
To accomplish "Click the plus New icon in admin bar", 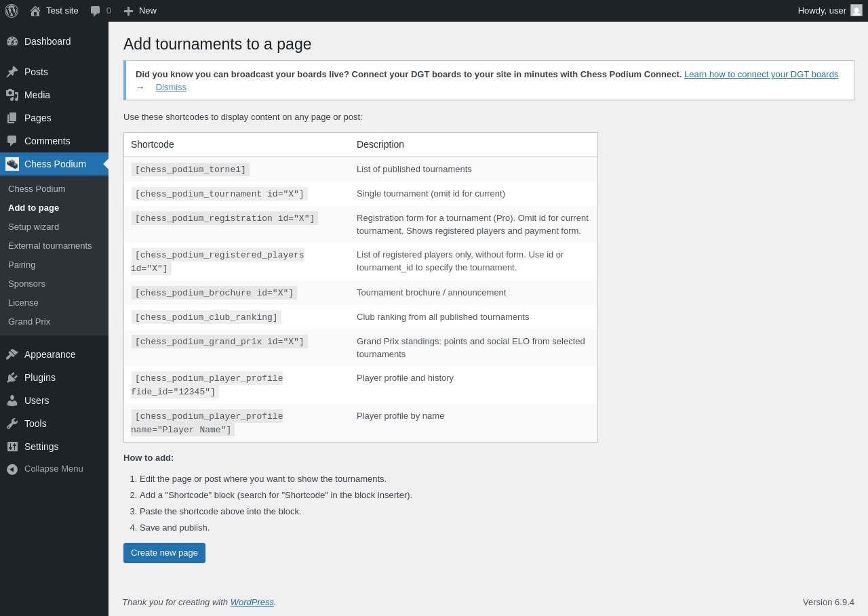I will 128,11.
